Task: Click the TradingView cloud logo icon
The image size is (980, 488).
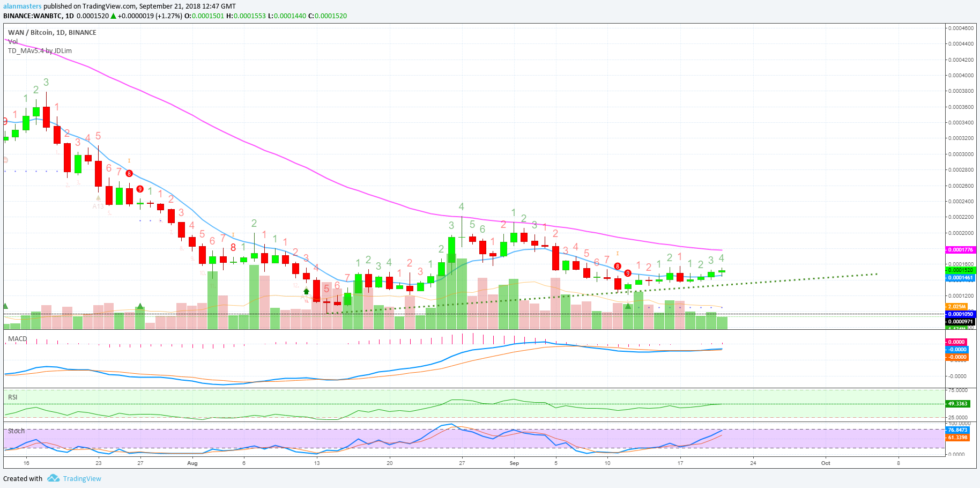Action: pyautogui.click(x=53, y=478)
